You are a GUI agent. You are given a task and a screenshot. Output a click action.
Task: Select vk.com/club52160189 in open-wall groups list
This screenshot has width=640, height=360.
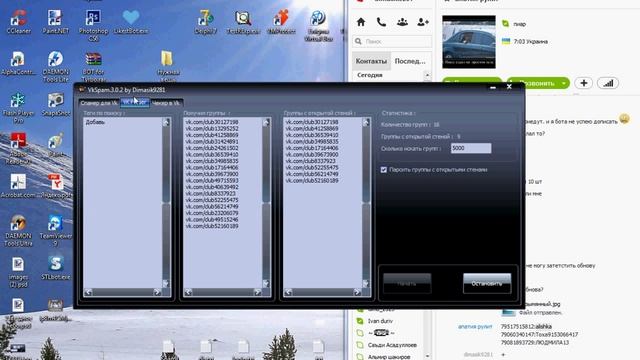tap(312, 180)
